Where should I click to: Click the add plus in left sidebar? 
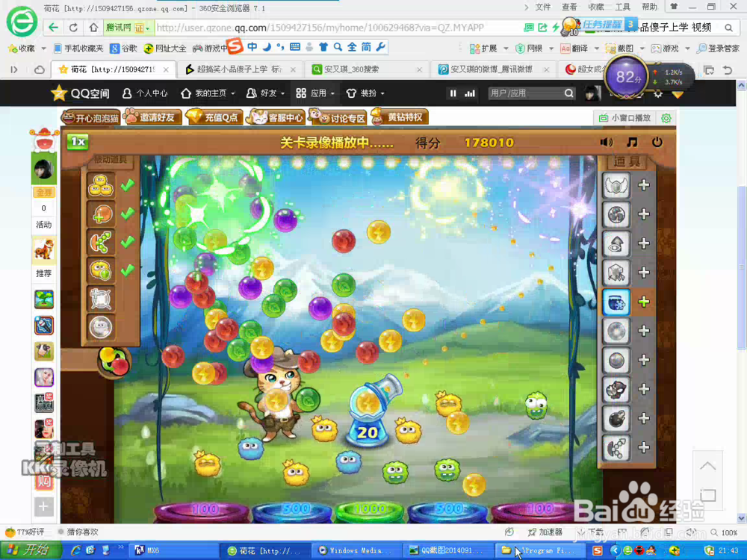coord(43,506)
